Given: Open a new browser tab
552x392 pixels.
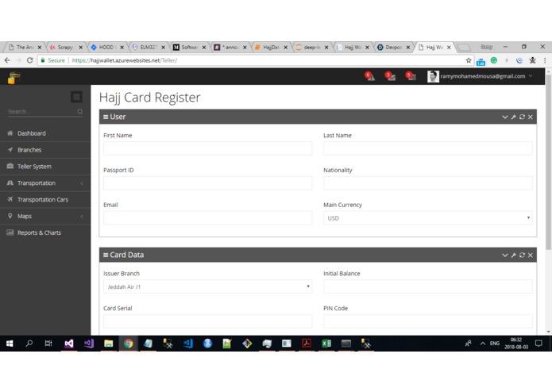Looking at the screenshot, I should (464, 47).
